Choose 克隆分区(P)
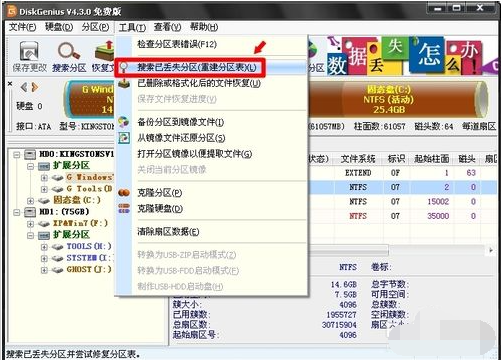The width and height of the screenshot is (501, 360). tap(160, 193)
